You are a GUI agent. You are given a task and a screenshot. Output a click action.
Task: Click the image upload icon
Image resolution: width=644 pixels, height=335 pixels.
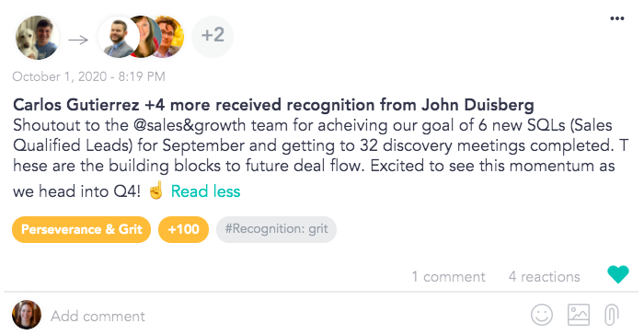tap(579, 315)
